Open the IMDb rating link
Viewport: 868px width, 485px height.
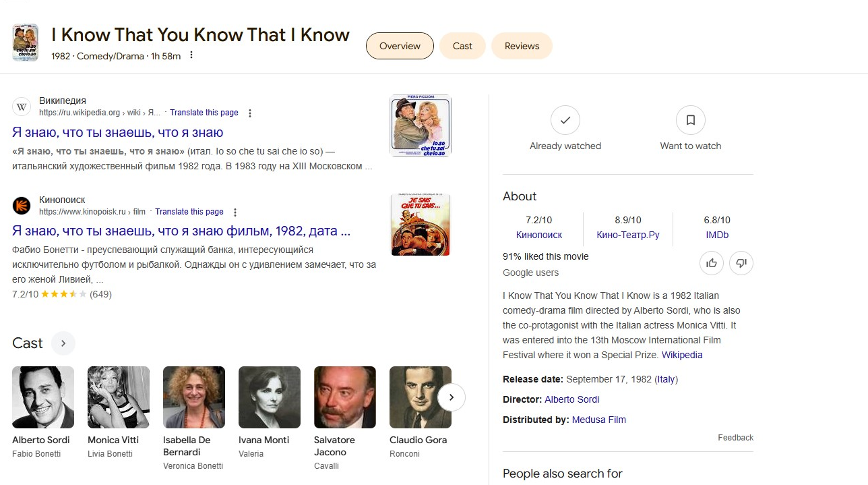point(716,235)
